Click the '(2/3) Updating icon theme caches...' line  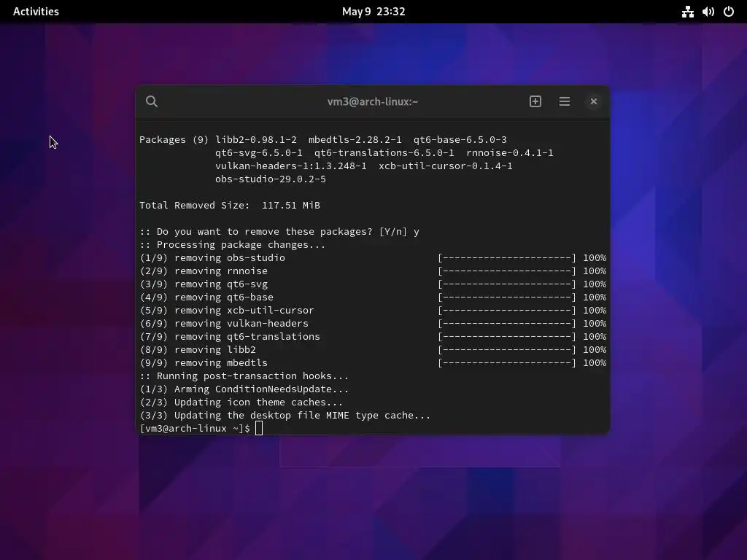tap(241, 402)
